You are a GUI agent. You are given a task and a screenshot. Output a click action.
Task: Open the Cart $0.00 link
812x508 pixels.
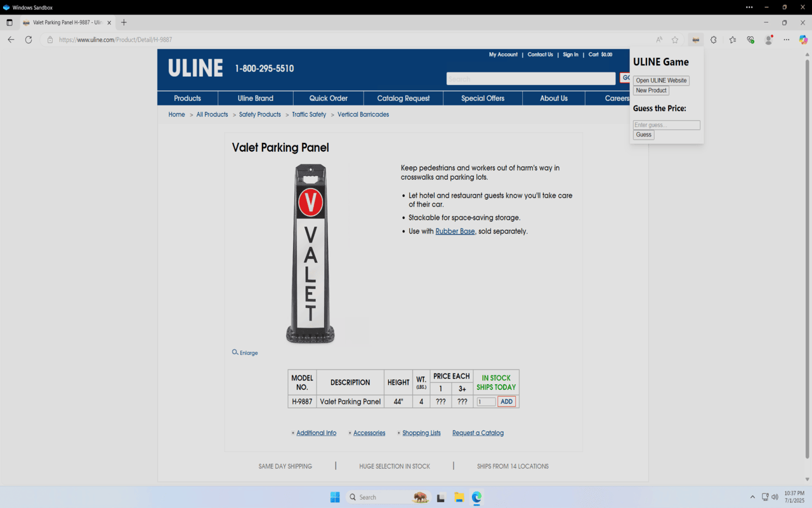point(600,55)
